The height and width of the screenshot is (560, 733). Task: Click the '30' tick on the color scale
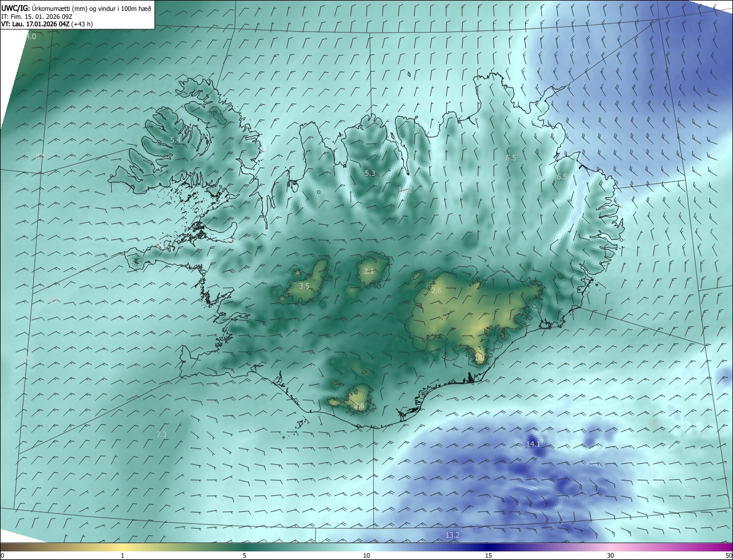click(x=610, y=555)
